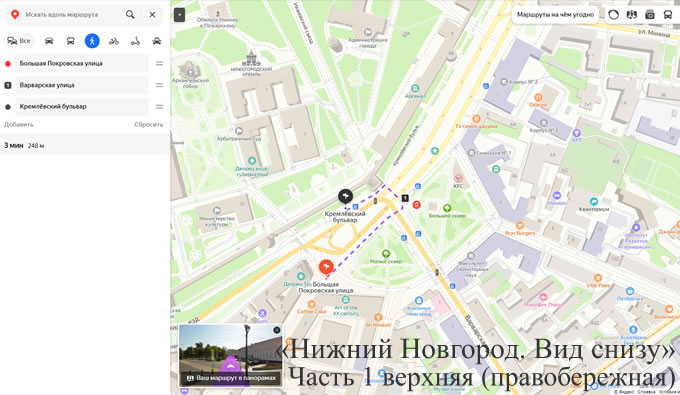Image resolution: width=680 pixels, height=395 pixels.
Task: Toggle panorama camera layer icon
Action: click(650, 15)
